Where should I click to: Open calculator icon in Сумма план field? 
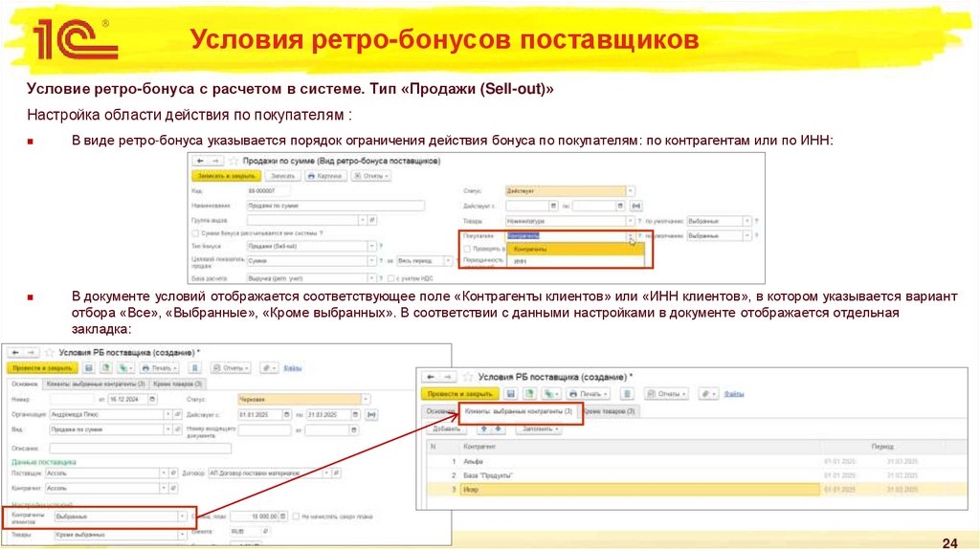pyautogui.click(x=283, y=516)
